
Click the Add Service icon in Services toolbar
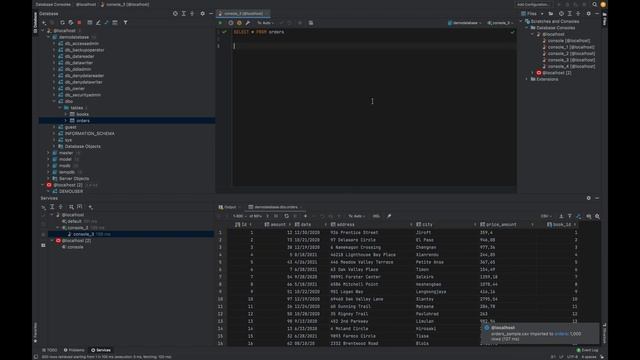tap(91, 207)
